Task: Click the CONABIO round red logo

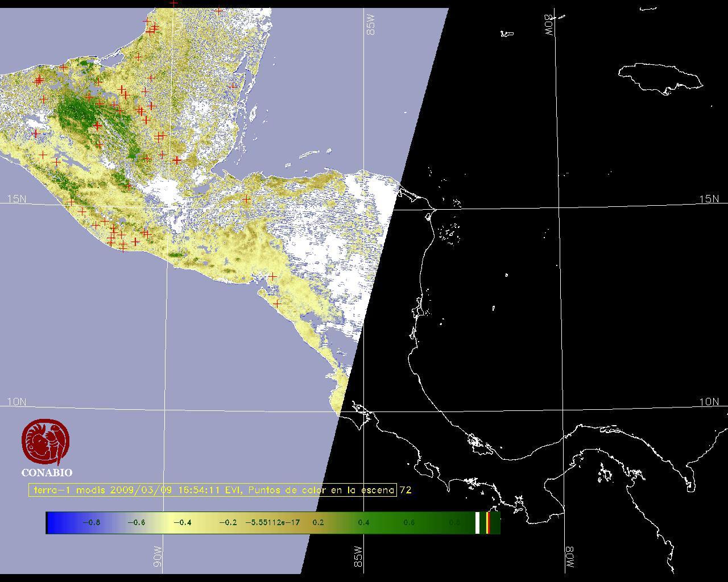Action: coord(46,443)
